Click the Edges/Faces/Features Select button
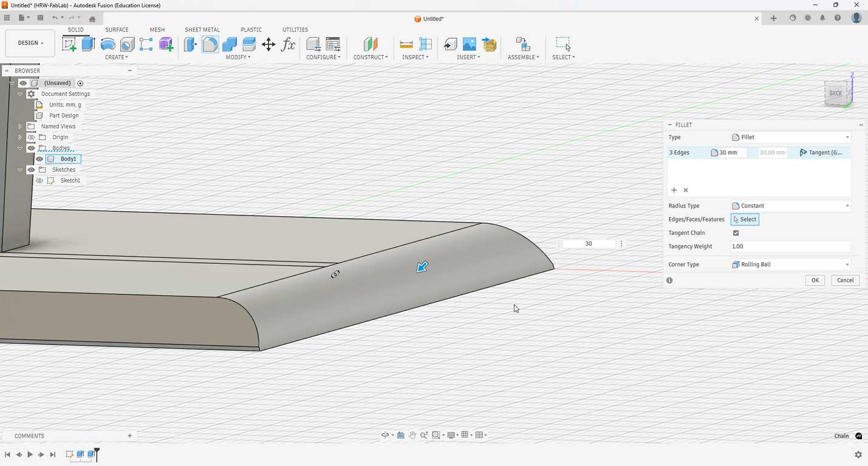This screenshot has height=466, width=868. point(745,220)
